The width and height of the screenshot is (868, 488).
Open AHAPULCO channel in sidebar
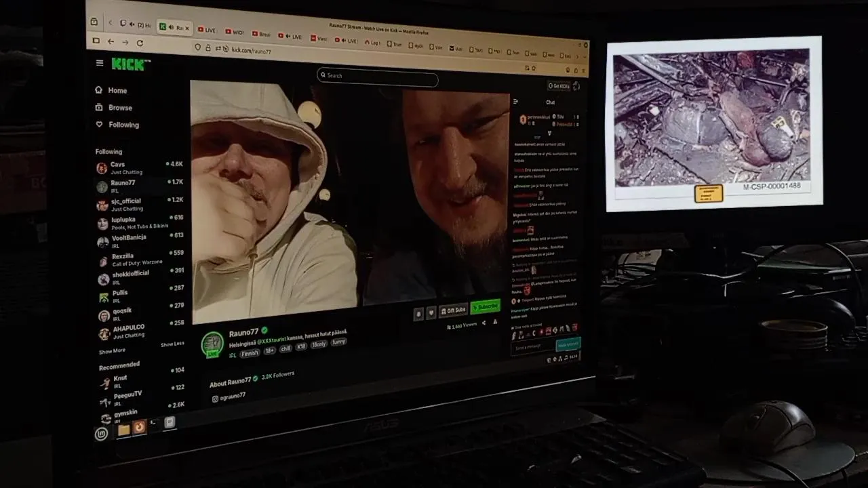[x=140, y=332]
